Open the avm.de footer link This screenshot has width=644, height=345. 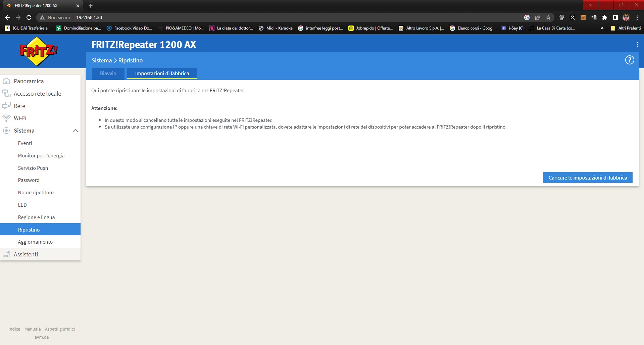[x=42, y=337]
